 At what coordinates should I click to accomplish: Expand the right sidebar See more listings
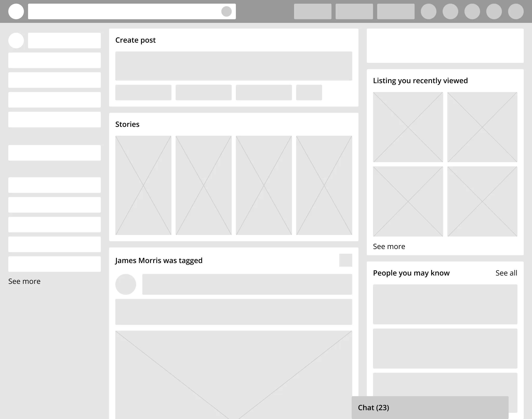pos(389,246)
